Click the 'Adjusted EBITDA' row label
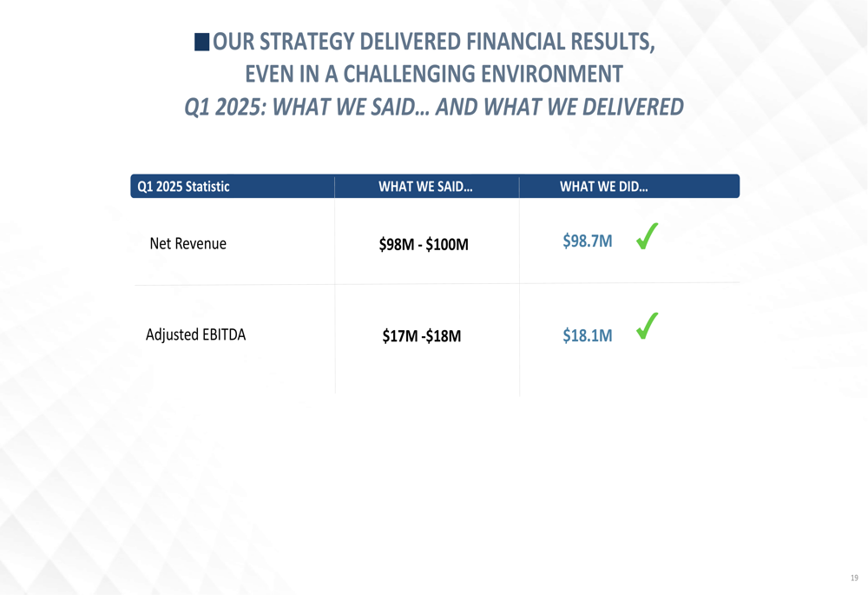The image size is (868, 595). [x=195, y=334]
